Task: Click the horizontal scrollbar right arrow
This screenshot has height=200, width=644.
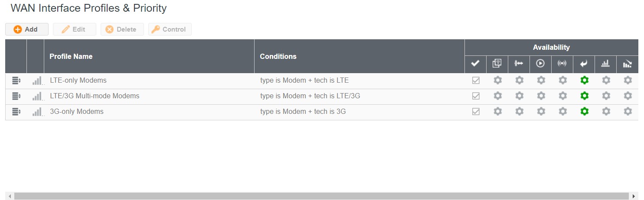Action: click(x=635, y=196)
